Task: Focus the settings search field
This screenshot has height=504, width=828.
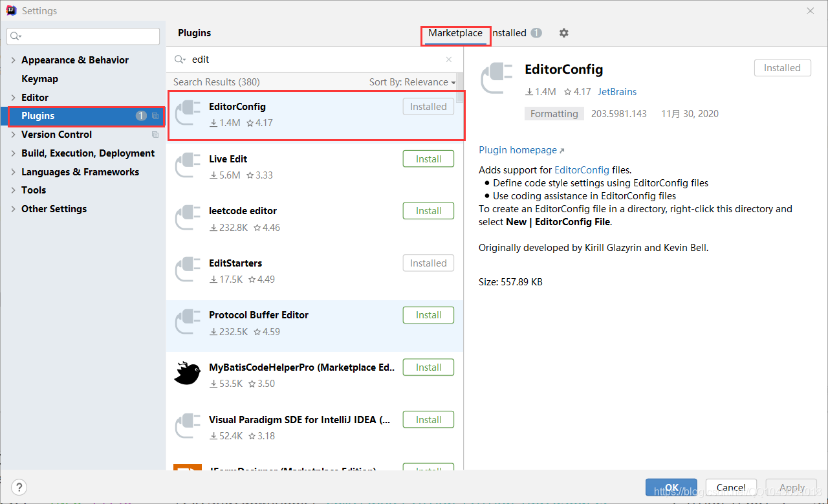Action: point(83,36)
